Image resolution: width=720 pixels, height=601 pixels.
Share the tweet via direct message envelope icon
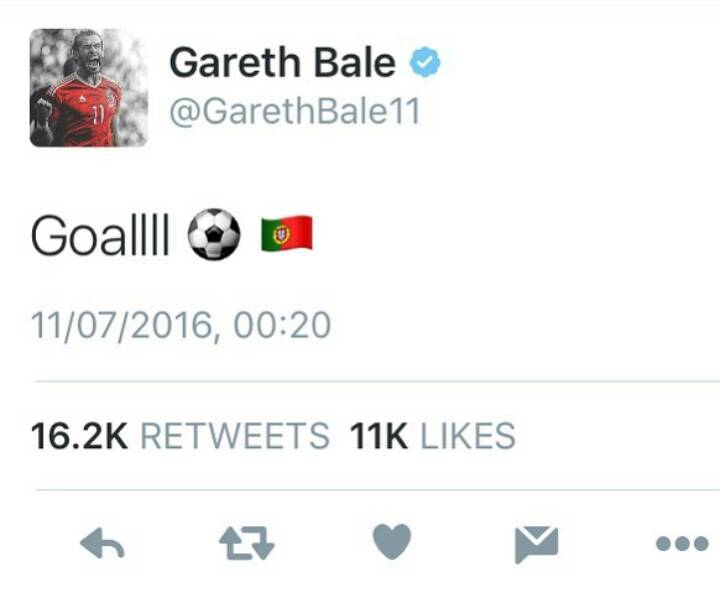[x=536, y=544]
